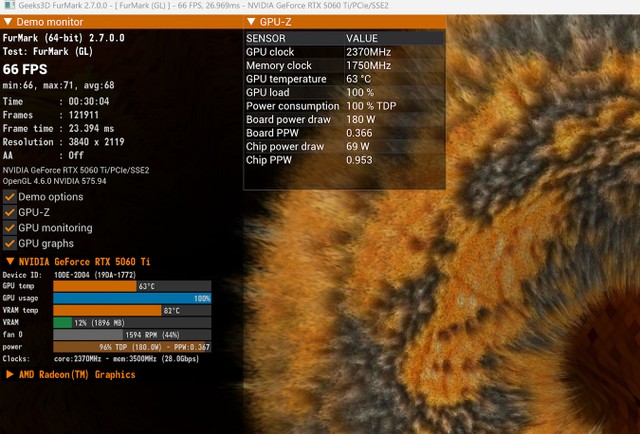This screenshot has width=640, height=434.
Task: Click the Clocks core:2370MHz line
Action: point(101,358)
